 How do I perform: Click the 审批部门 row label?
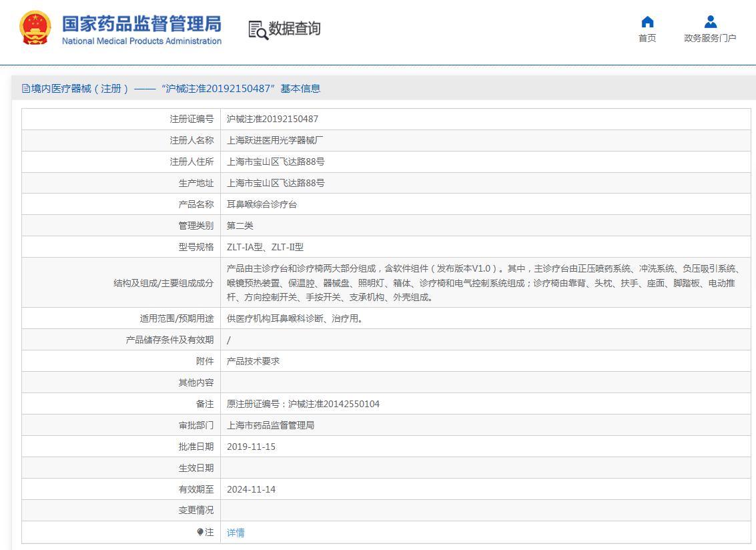click(196, 425)
